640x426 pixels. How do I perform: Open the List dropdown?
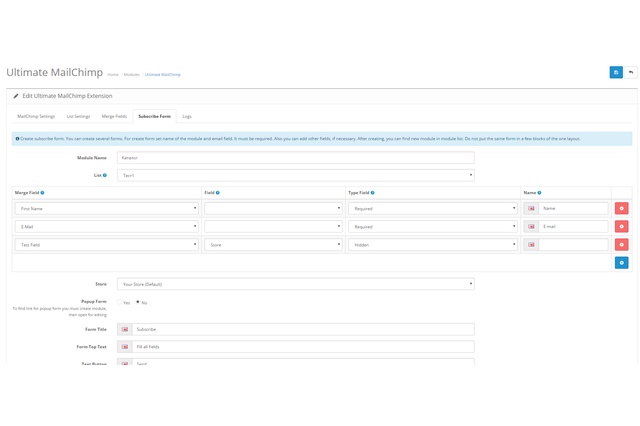[296, 175]
